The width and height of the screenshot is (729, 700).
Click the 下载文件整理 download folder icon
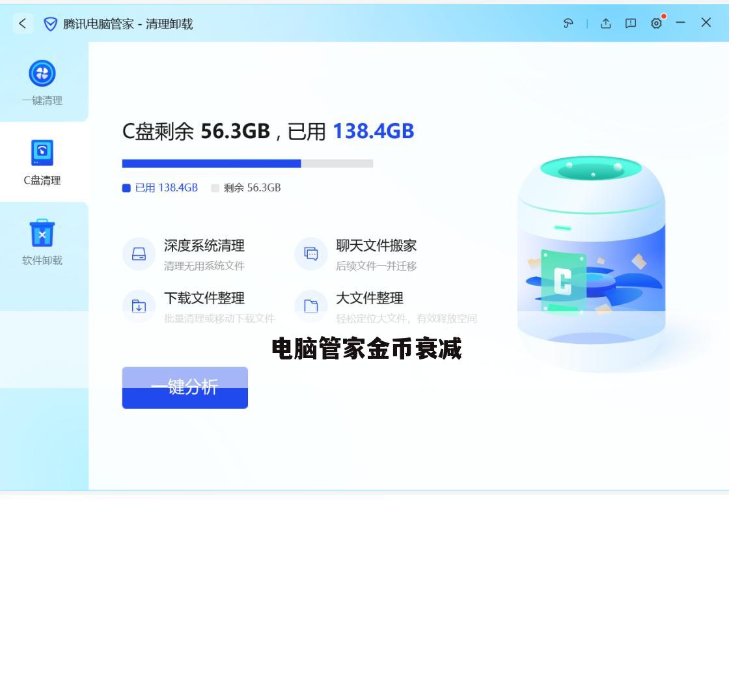coord(139,306)
